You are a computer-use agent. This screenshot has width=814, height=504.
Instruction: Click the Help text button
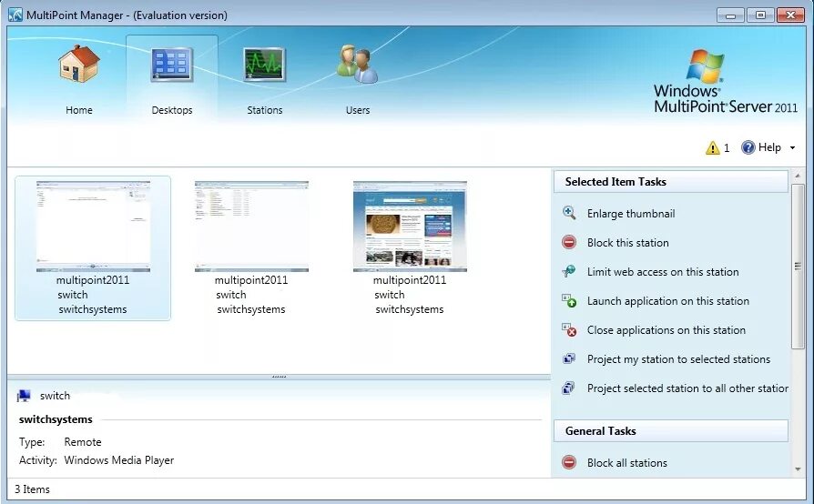(x=769, y=147)
